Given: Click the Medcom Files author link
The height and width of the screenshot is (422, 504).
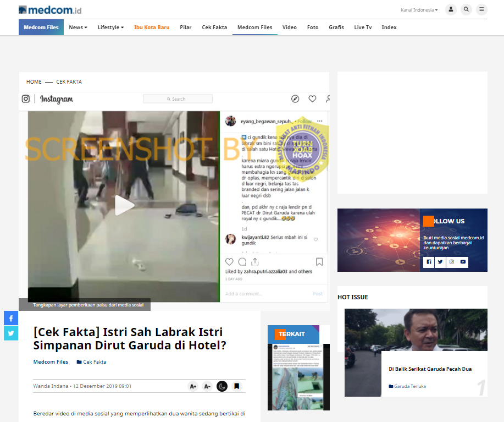Looking at the screenshot, I should pyautogui.click(x=51, y=362).
